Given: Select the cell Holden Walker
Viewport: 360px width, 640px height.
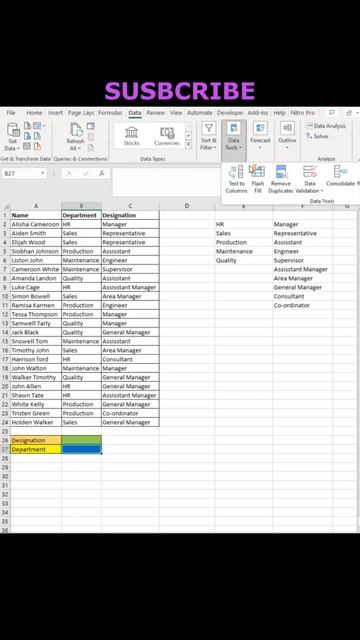Looking at the screenshot, I should click(x=36, y=422).
